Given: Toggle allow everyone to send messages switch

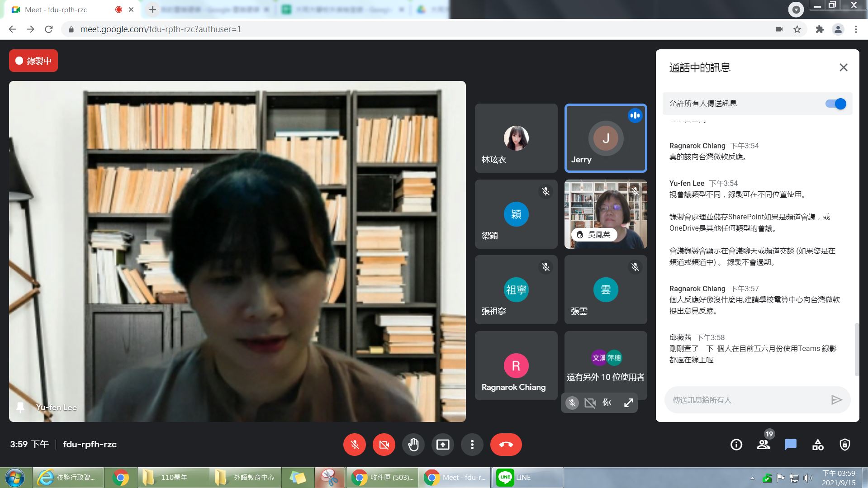Looking at the screenshot, I should pos(835,104).
